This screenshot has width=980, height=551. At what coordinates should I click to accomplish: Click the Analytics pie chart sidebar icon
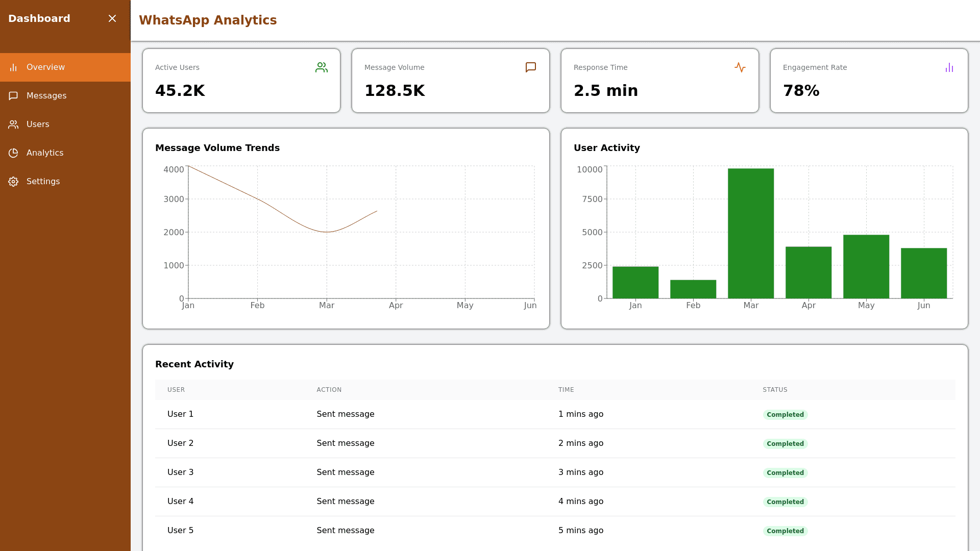point(13,153)
